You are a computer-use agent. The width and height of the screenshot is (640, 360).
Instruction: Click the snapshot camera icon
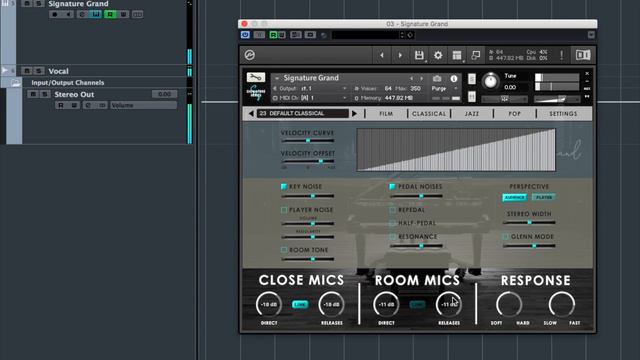[437, 78]
